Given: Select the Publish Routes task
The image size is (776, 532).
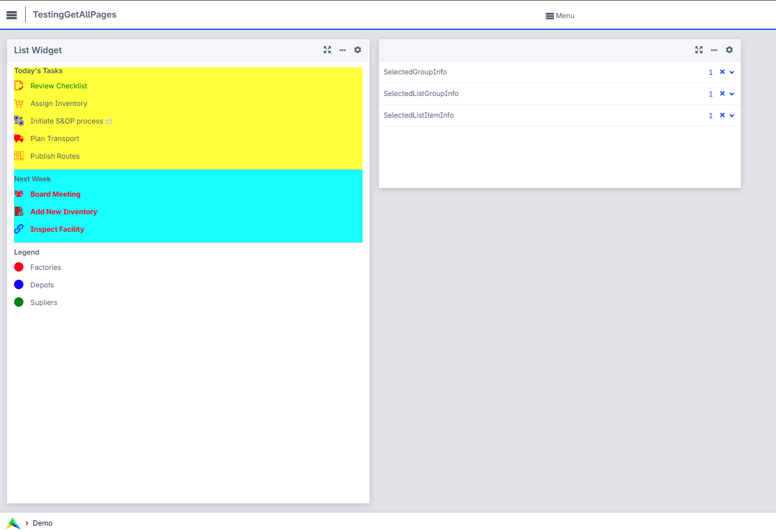Looking at the screenshot, I should click(55, 156).
